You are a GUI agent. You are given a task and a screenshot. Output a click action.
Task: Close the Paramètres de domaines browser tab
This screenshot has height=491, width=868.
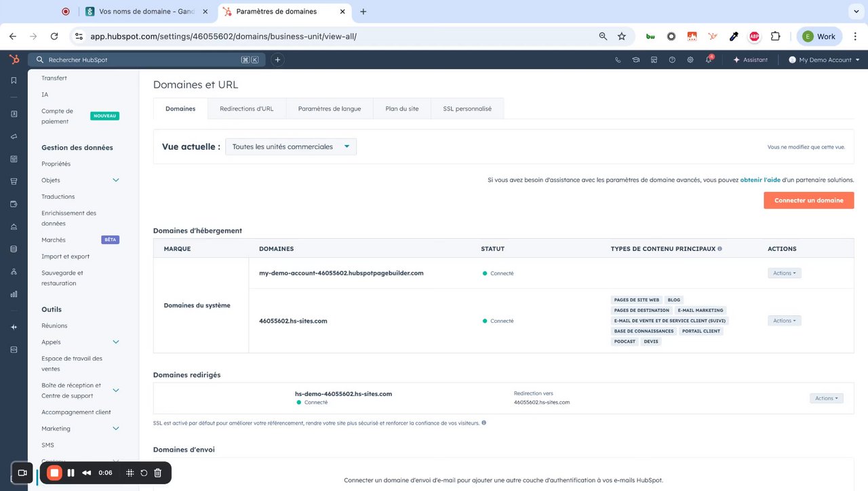tap(342, 12)
